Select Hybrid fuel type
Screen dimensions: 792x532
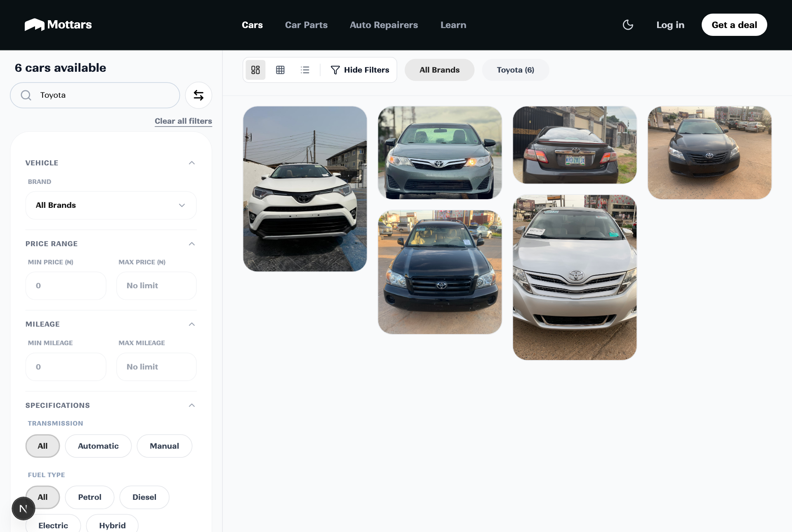point(112,525)
